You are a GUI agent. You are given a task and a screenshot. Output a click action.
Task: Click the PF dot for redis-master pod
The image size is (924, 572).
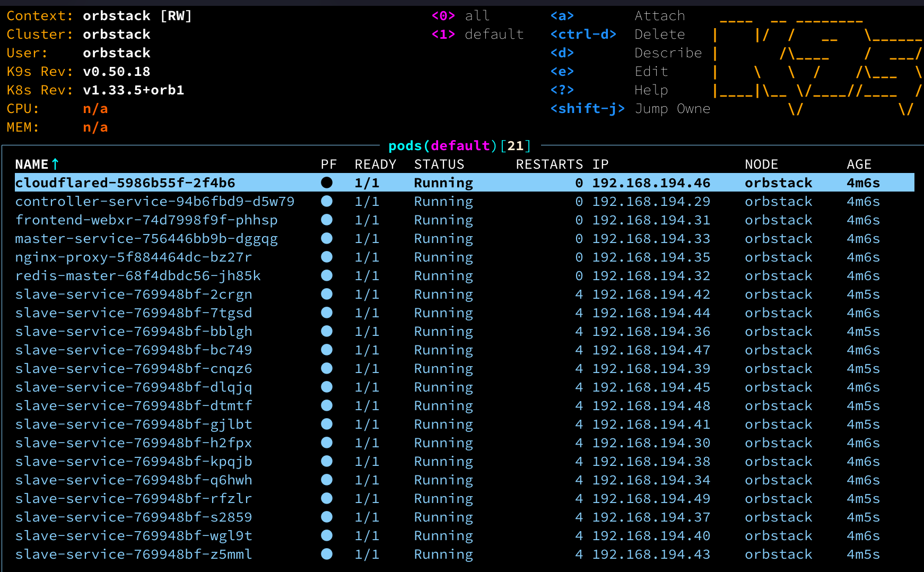coord(327,275)
